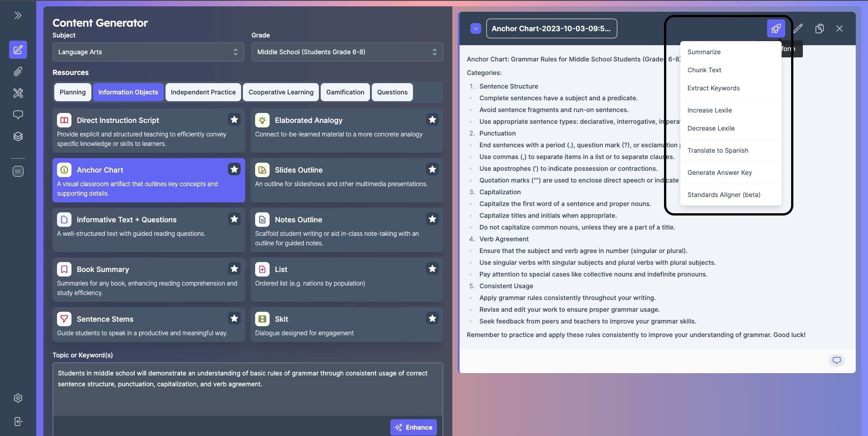This screenshot has width=868, height=436.
Task: Click the "Verb Agreement" heading in output
Action: (504, 239)
